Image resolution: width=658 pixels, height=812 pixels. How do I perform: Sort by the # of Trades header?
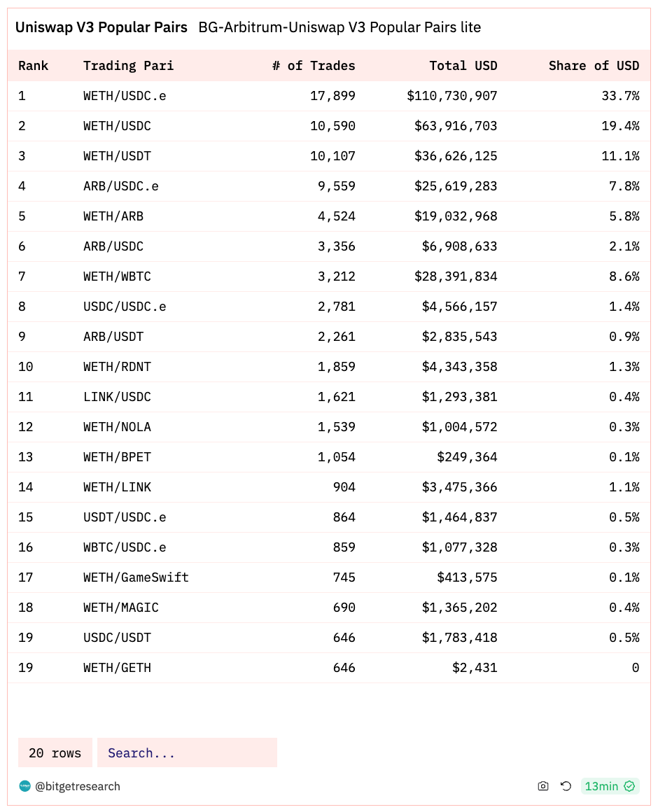coord(313,66)
